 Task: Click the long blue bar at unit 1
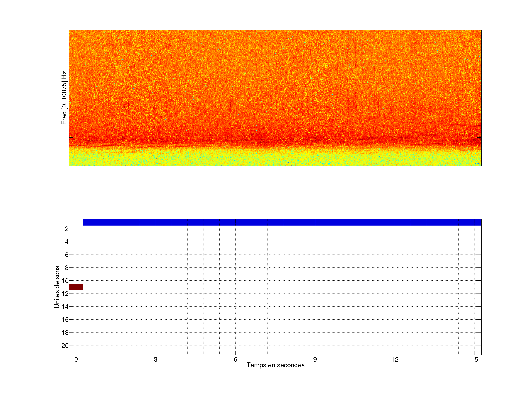pos(282,222)
